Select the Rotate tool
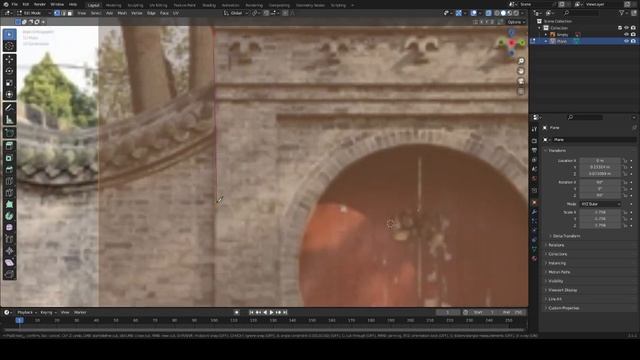Image resolution: width=640 pixels, height=360 pixels. pos(9,71)
